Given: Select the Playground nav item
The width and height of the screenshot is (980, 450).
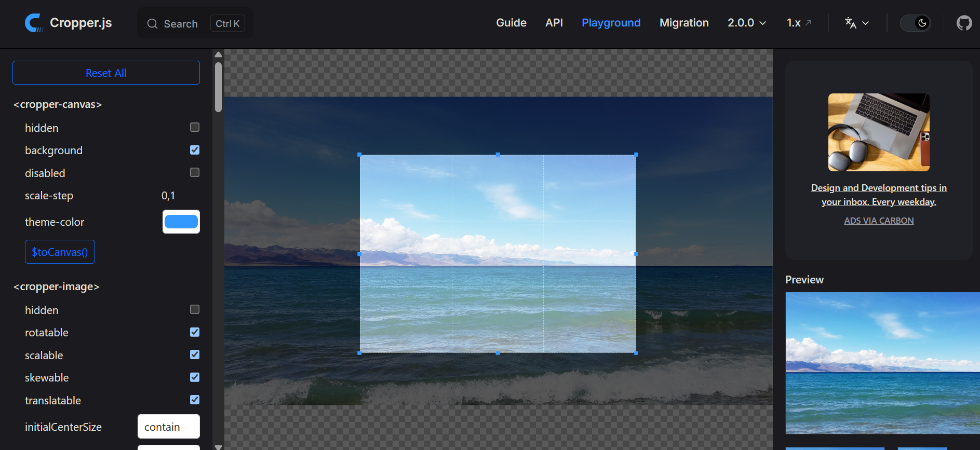Looking at the screenshot, I should [611, 23].
